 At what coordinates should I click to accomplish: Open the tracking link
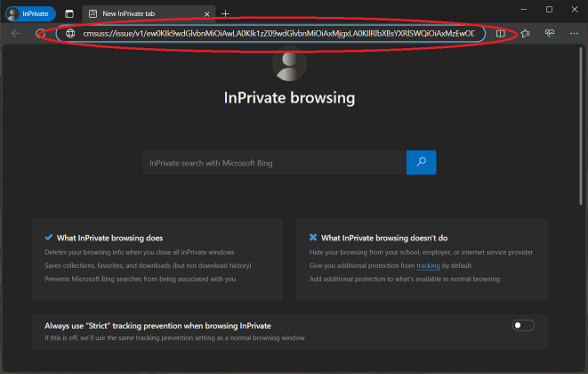click(x=428, y=266)
